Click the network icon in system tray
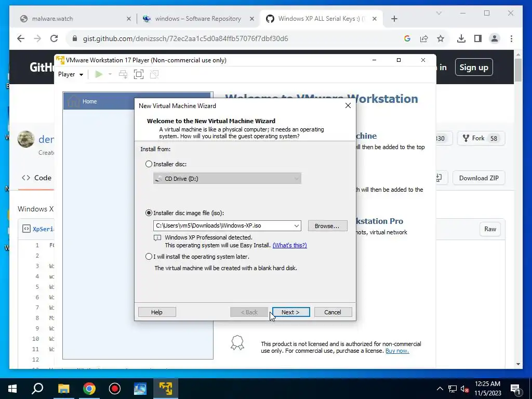Screen dimensions: 532x399 point(453,389)
